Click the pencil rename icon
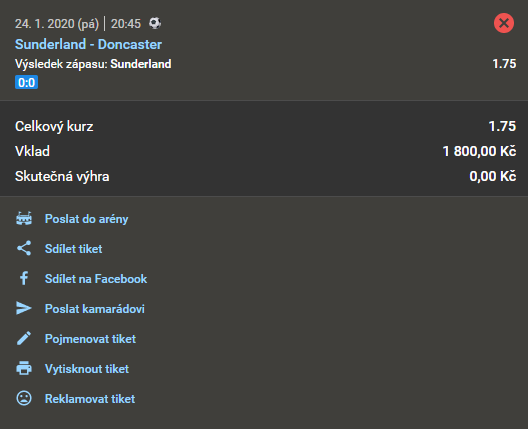This screenshot has width=528, height=429. click(x=24, y=338)
